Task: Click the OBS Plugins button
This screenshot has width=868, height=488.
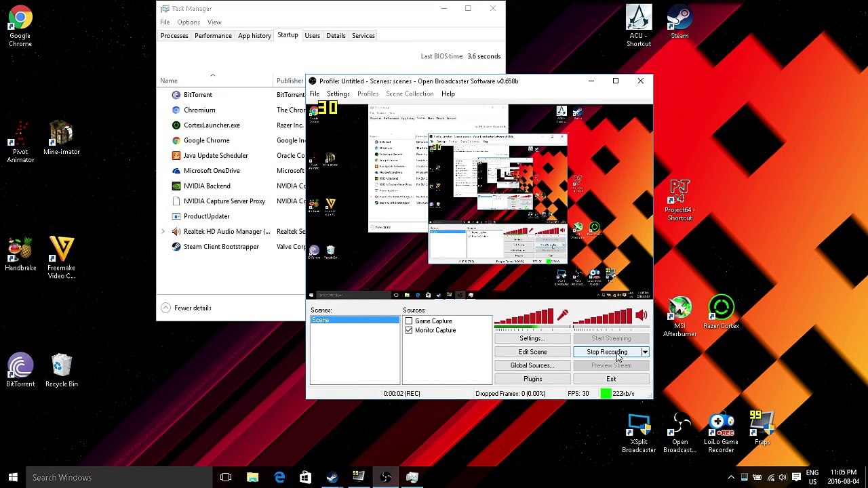Action: click(532, 379)
